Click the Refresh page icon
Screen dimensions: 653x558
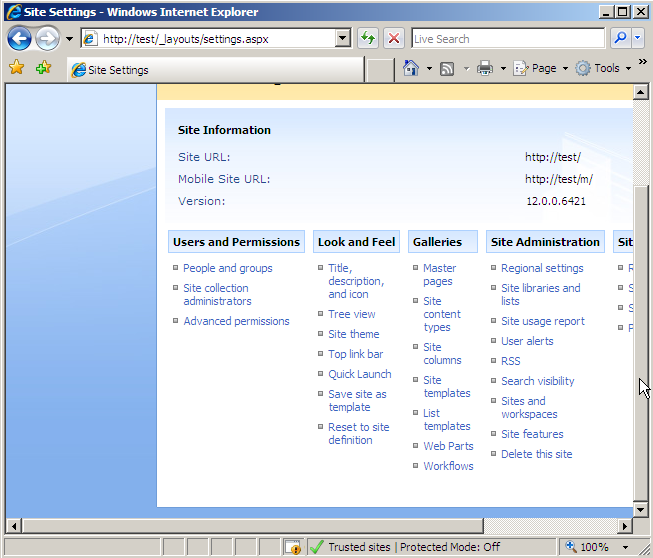click(368, 39)
